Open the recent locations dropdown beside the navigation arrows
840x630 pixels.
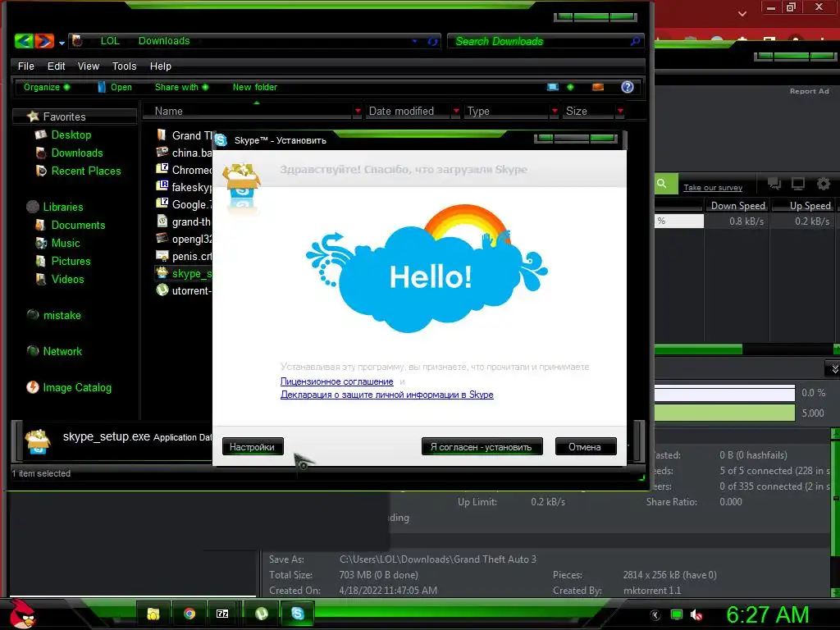62,43
